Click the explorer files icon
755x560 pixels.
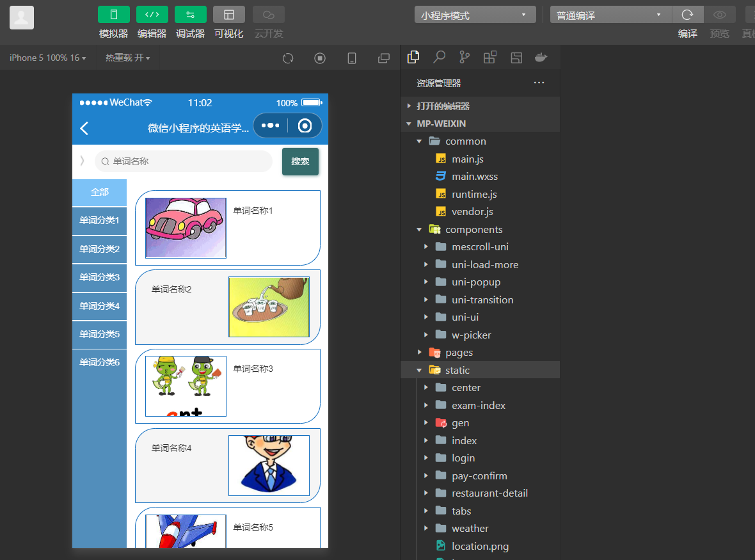pyautogui.click(x=413, y=57)
